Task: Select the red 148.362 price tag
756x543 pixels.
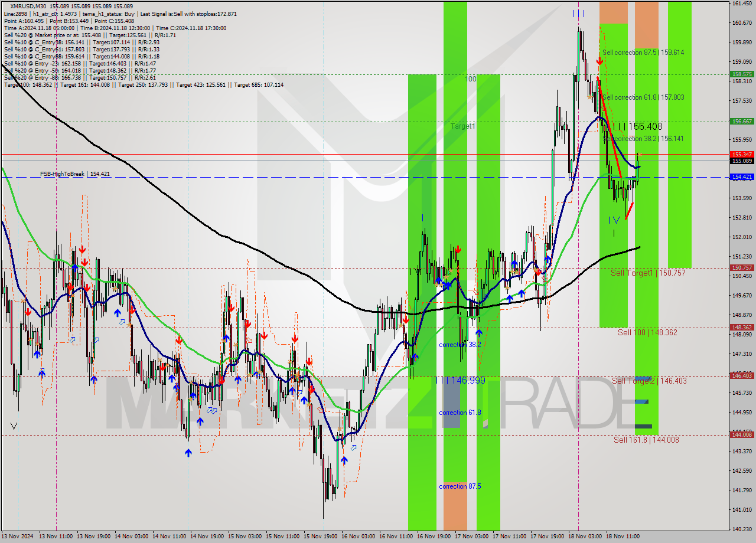Action: pyautogui.click(x=742, y=327)
